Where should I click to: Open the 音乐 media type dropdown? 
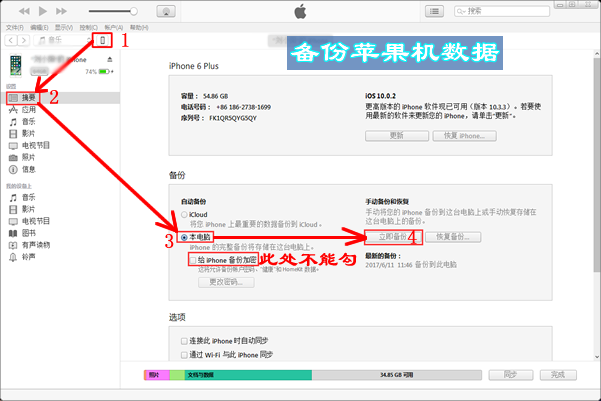(x=64, y=40)
